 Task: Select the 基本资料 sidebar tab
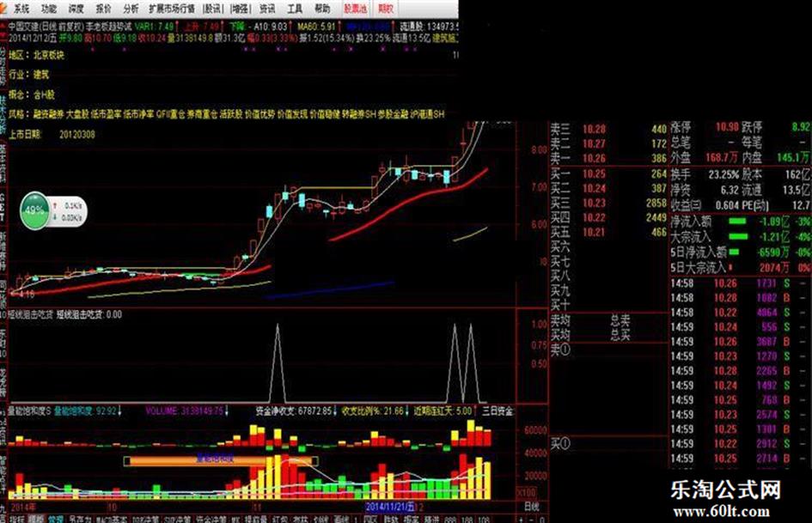coord(3,163)
